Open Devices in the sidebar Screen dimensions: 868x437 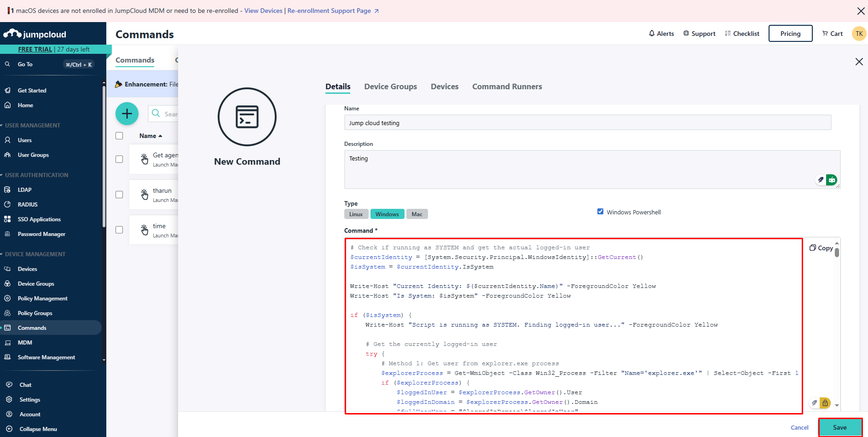(27, 269)
